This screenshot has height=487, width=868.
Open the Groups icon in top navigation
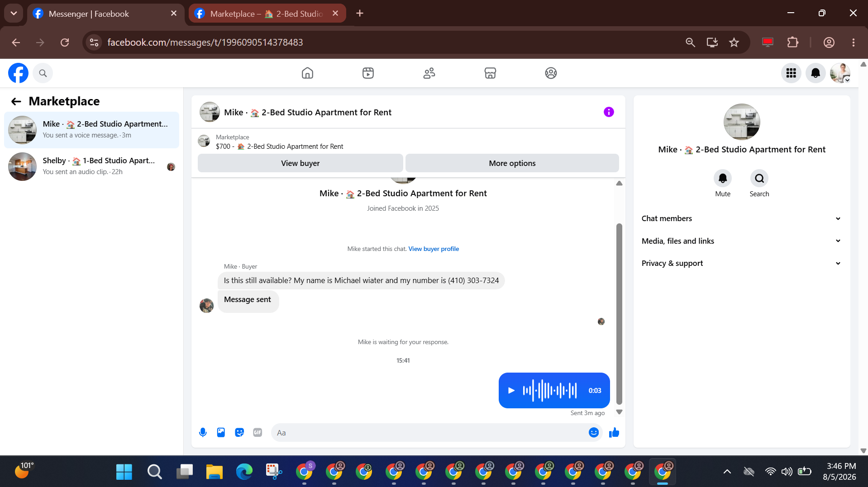point(551,73)
